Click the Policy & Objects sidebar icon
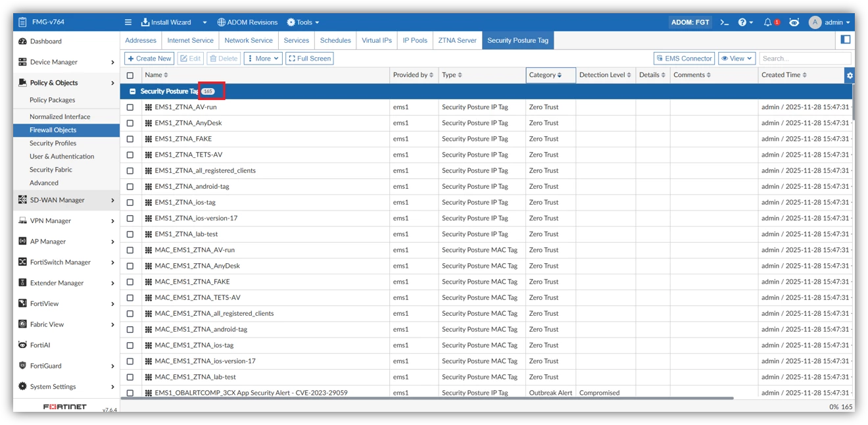Screen dimensions: 868x425 (x=22, y=82)
